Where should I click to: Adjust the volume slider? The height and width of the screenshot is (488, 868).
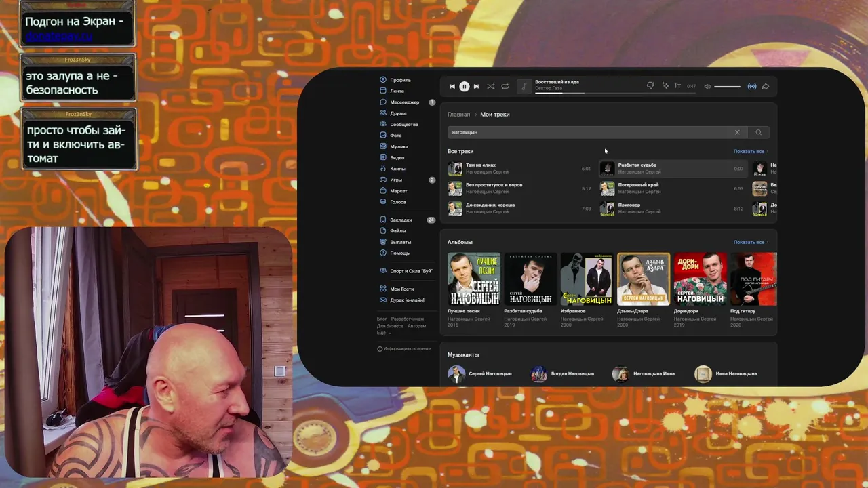pyautogui.click(x=728, y=87)
